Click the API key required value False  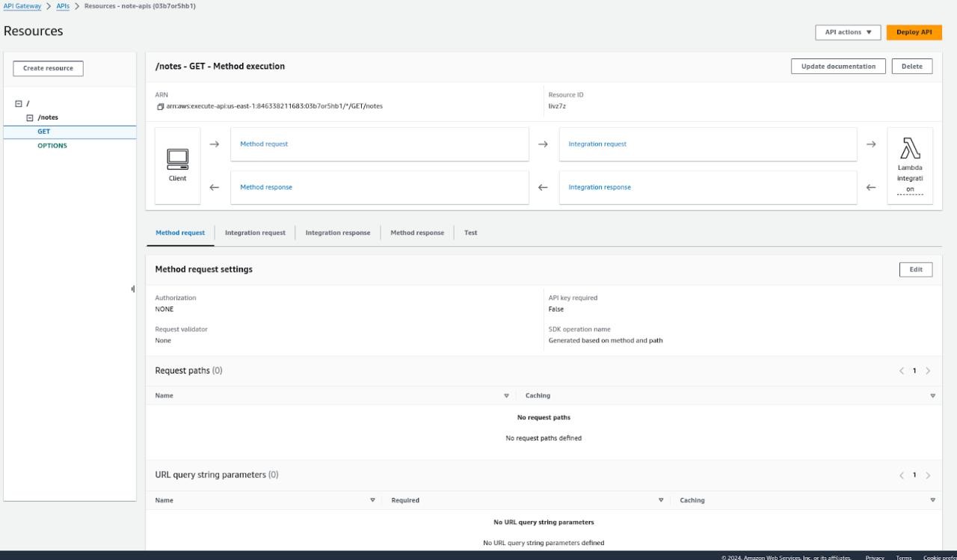pyautogui.click(x=556, y=309)
